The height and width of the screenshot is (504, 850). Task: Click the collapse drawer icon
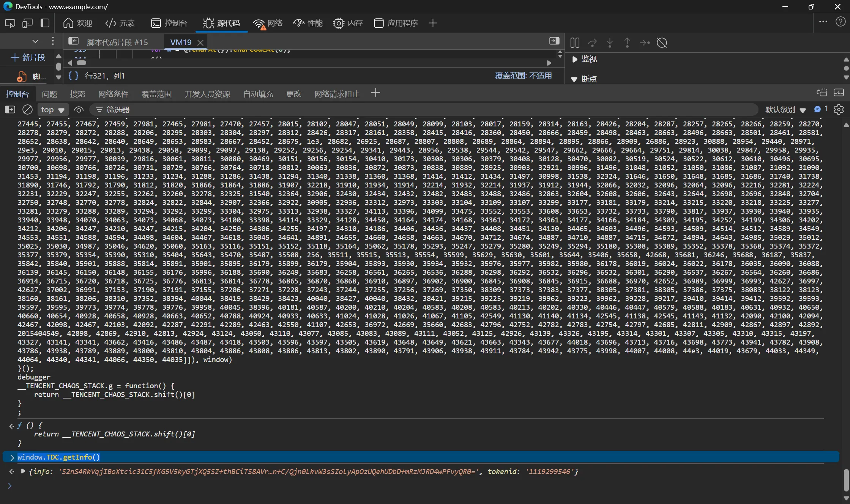pyautogui.click(x=839, y=93)
